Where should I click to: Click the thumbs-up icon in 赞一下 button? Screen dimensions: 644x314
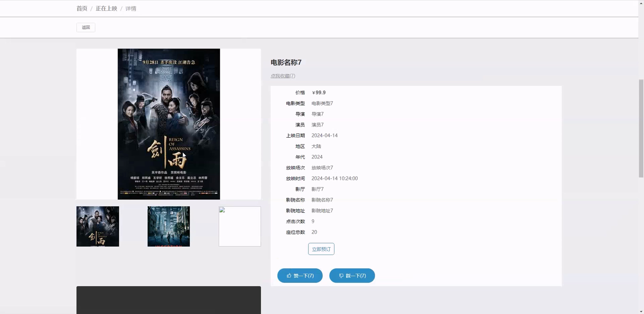coord(289,276)
